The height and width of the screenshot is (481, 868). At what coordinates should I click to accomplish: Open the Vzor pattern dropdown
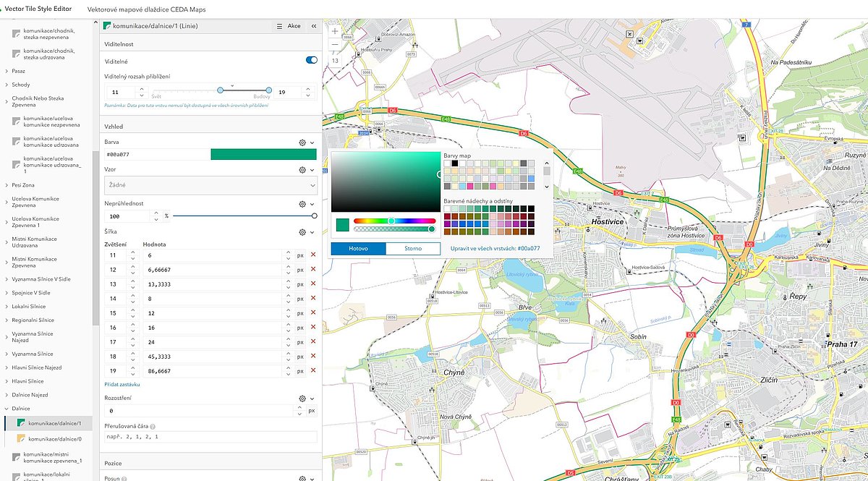(x=210, y=186)
